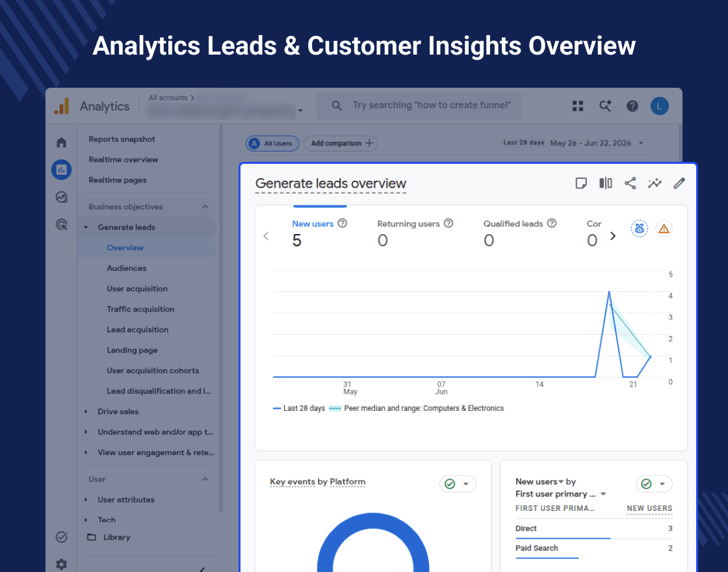
Task: Go to previous metric with left chevron
Action: [x=266, y=236]
